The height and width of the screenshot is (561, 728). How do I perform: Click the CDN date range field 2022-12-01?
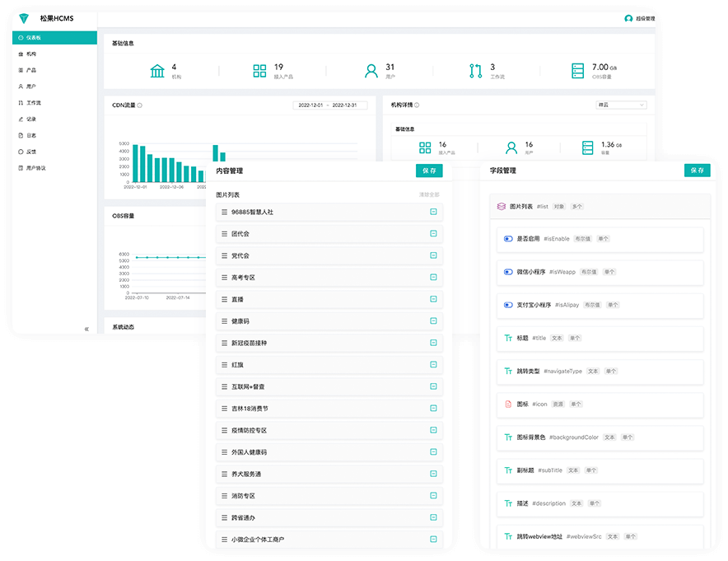310,105
